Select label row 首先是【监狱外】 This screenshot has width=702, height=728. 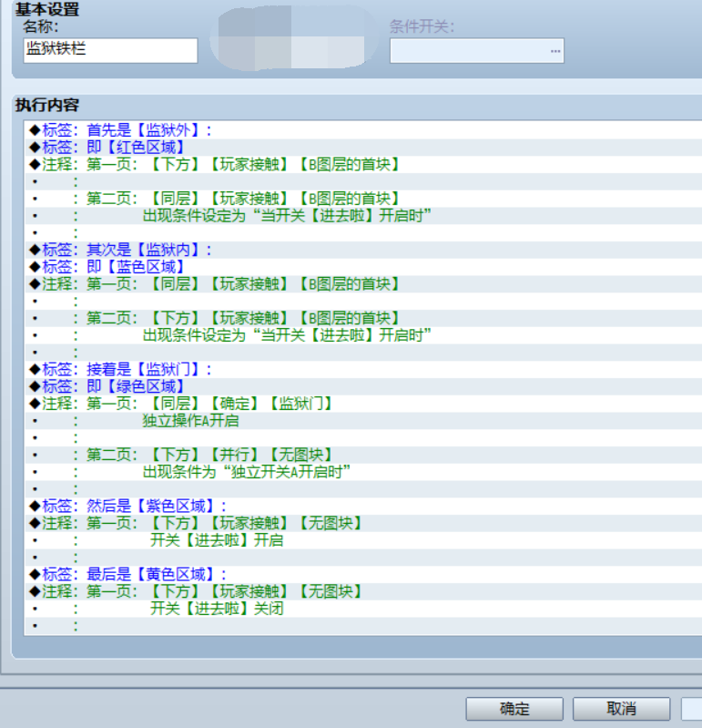363,130
